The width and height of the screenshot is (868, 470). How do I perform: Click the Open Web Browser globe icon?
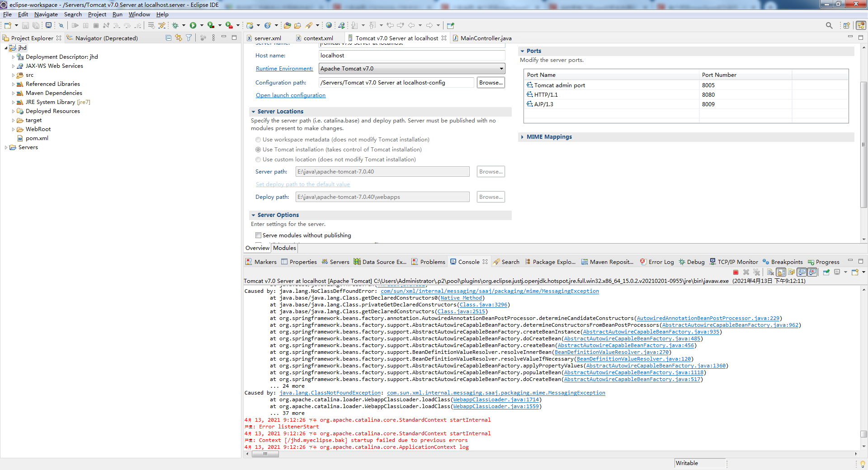(329, 25)
